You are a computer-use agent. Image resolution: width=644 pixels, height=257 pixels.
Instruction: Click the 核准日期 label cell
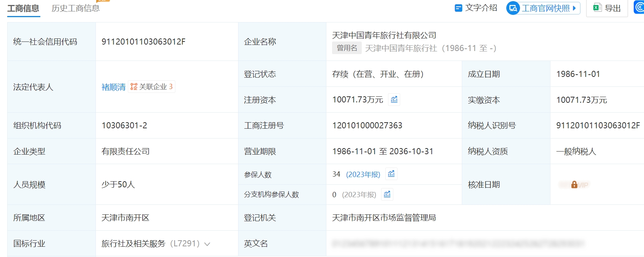pyautogui.click(x=506, y=185)
